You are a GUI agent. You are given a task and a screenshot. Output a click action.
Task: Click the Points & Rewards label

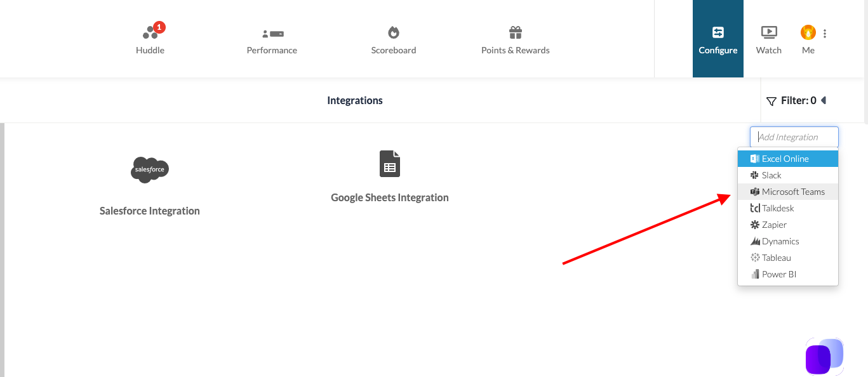(x=516, y=50)
